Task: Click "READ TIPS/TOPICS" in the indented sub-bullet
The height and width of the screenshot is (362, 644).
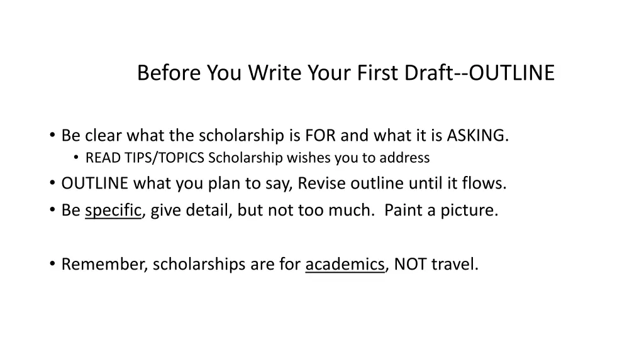Action: click(145, 157)
